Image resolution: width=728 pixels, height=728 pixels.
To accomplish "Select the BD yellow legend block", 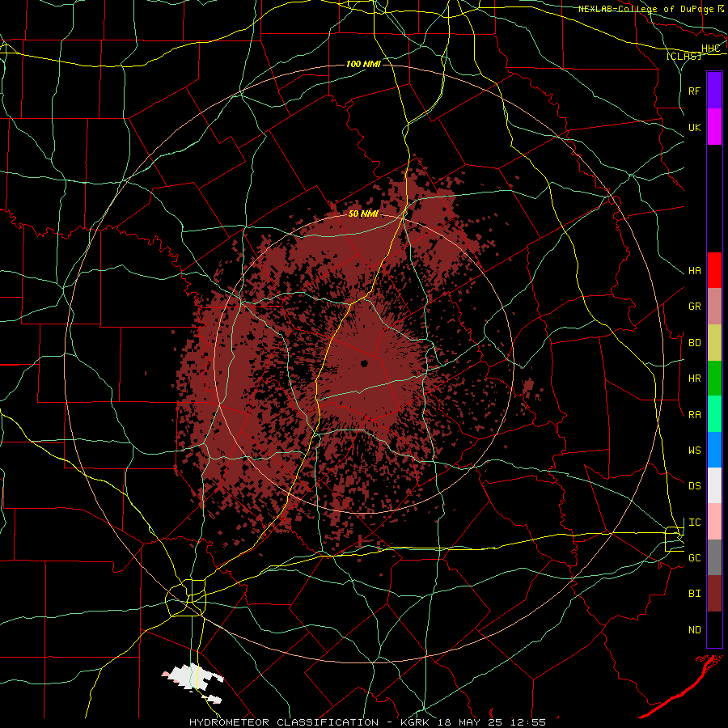I will pyautogui.click(x=714, y=343).
